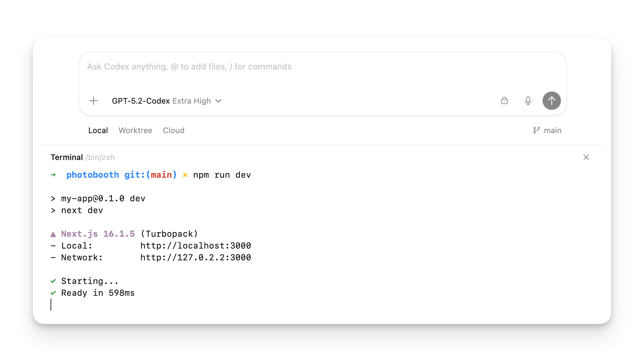
Task: Open the http://127.0.2.2:3000 network link
Action: click(x=196, y=257)
